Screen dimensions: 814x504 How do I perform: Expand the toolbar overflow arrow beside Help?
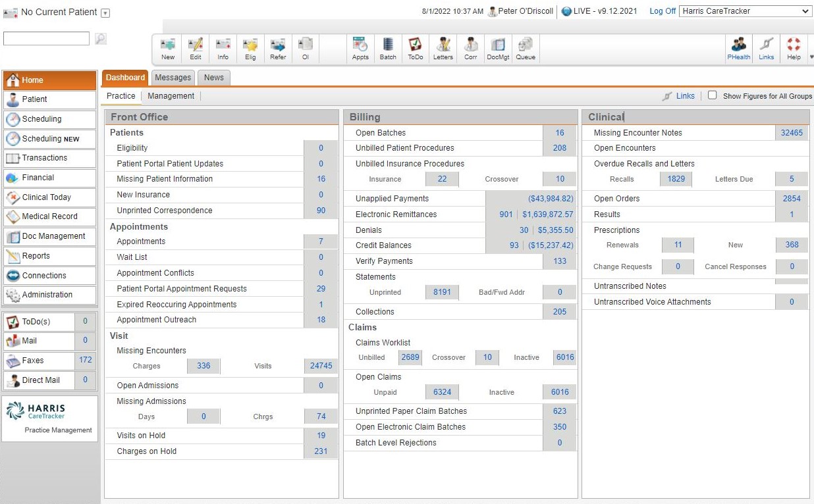[x=811, y=57]
